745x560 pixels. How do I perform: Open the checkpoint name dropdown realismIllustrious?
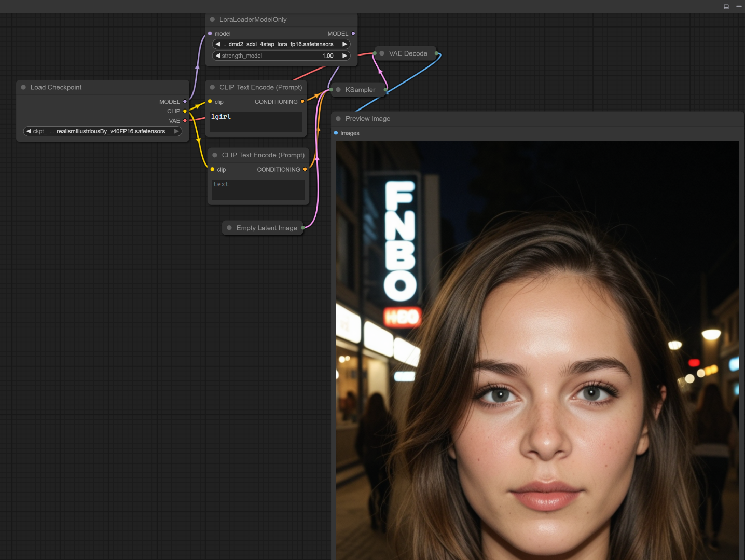[103, 131]
